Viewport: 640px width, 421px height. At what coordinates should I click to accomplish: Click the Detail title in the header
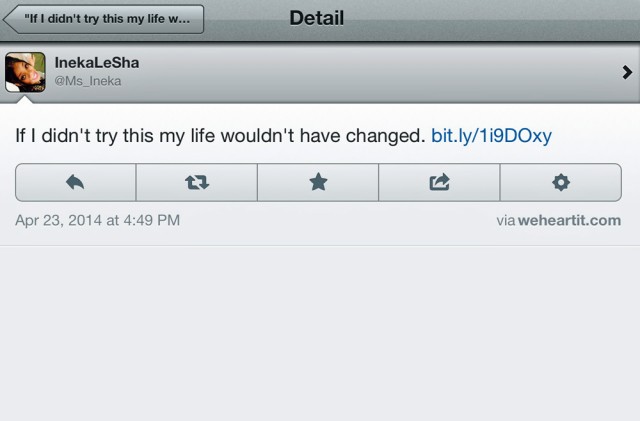(x=317, y=18)
